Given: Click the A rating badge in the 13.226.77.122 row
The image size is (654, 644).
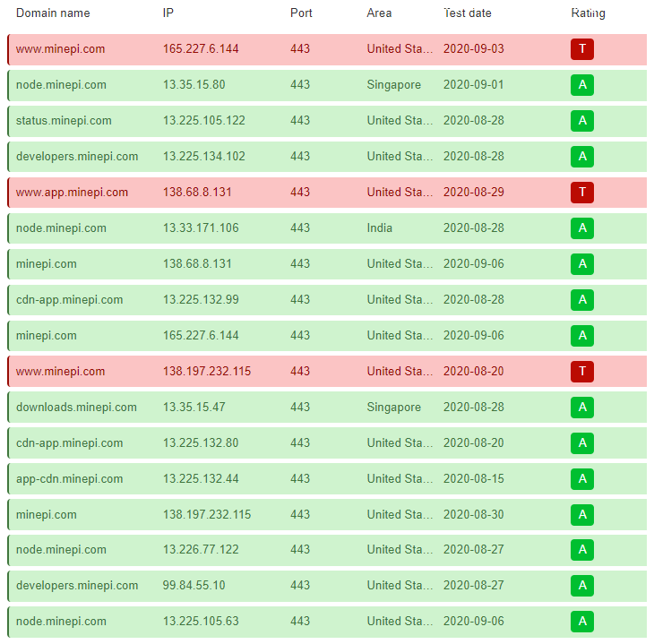Looking at the screenshot, I should [581, 550].
